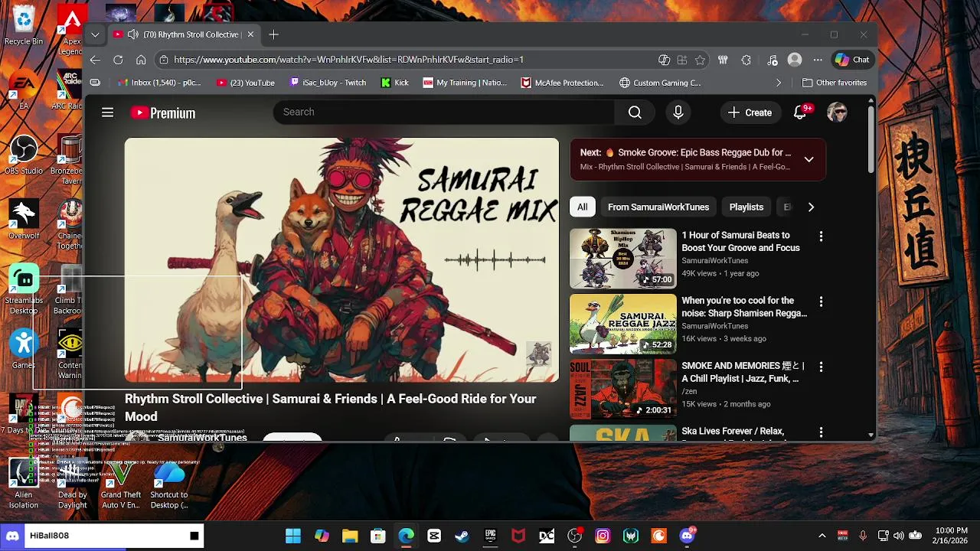Select the All filter chip

tap(582, 207)
